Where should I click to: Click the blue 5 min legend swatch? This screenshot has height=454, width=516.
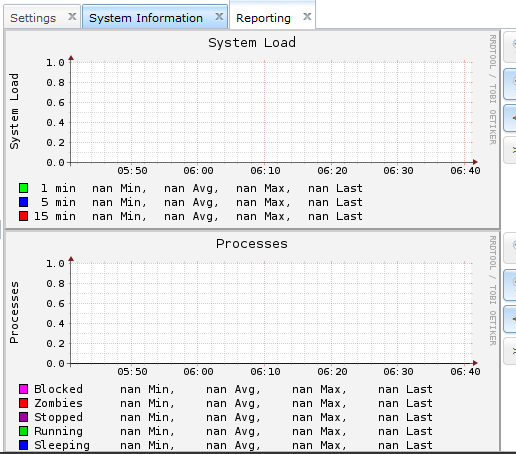pos(23,202)
